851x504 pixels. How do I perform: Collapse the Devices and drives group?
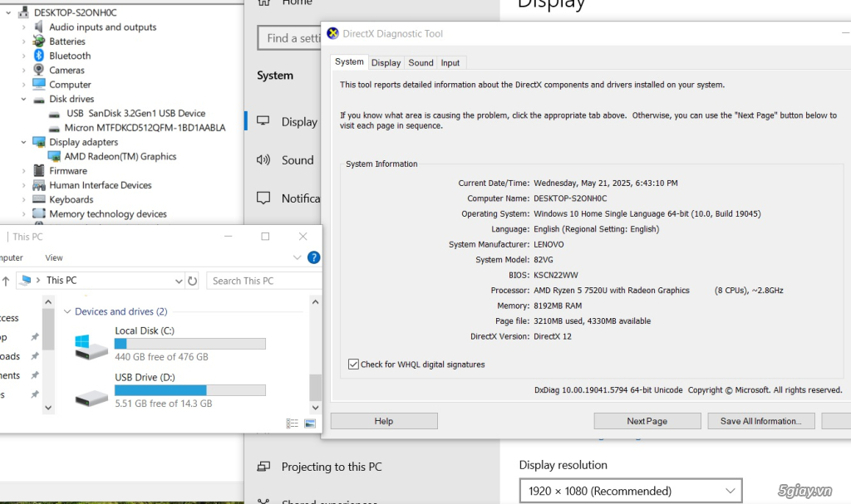click(67, 311)
